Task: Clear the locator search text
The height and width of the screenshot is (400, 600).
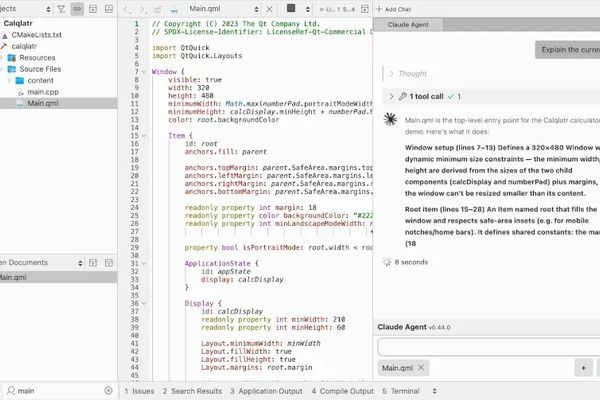Action: click(108, 390)
